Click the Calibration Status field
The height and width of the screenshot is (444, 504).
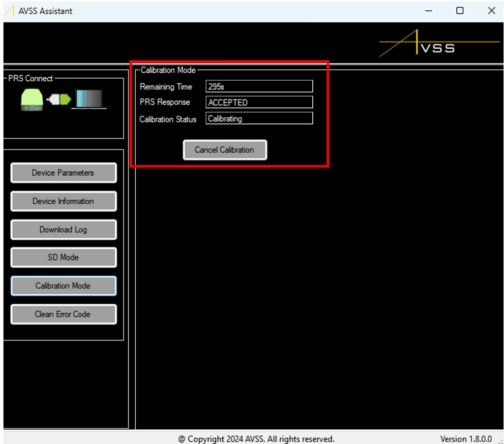click(259, 119)
